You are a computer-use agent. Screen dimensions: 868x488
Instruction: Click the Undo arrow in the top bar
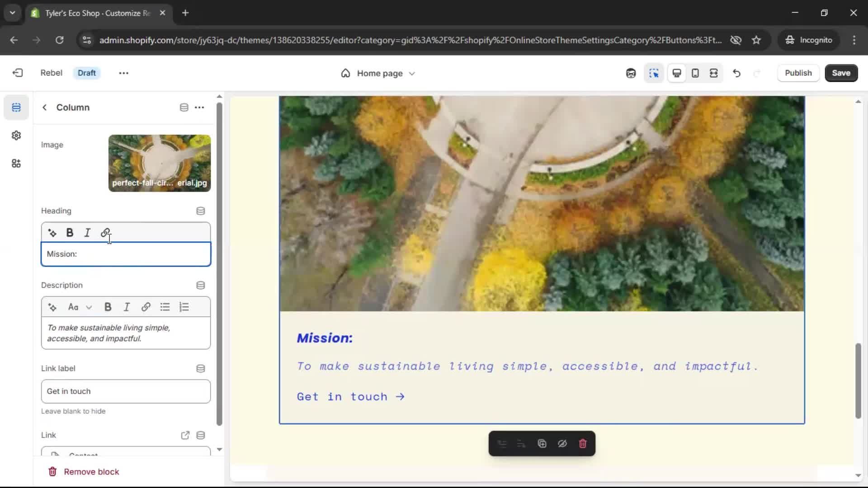[x=736, y=73]
